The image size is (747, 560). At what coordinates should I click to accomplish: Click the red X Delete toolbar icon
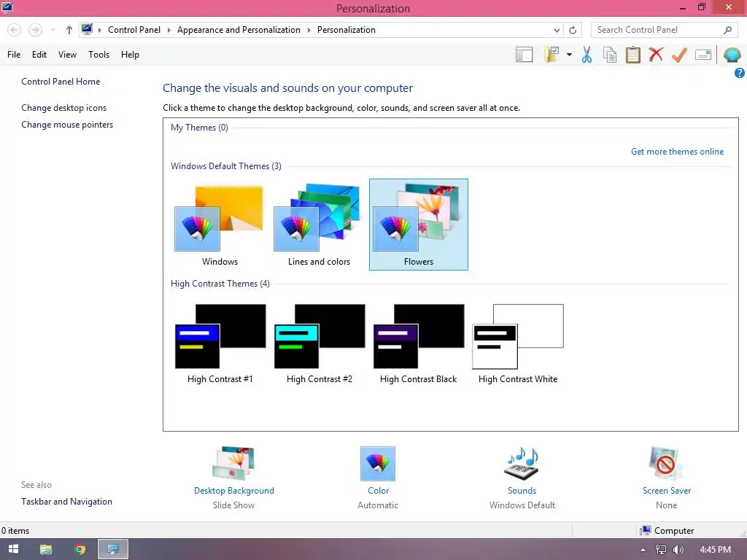(656, 55)
